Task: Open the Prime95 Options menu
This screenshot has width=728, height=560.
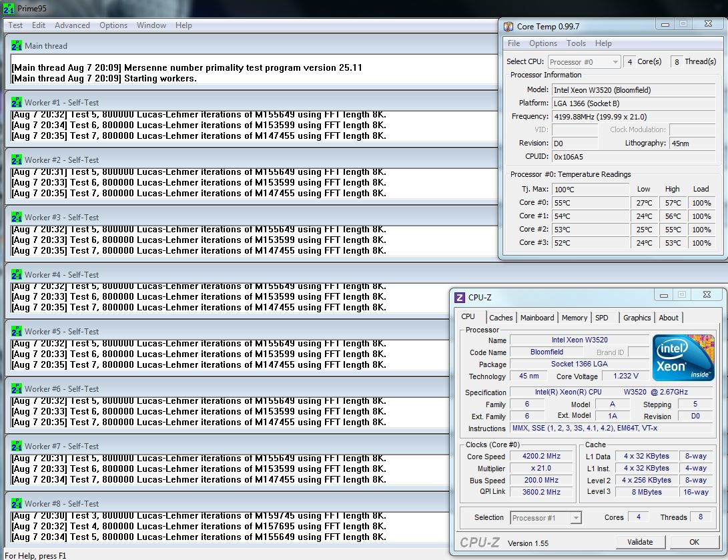Action: [x=113, y=25]
